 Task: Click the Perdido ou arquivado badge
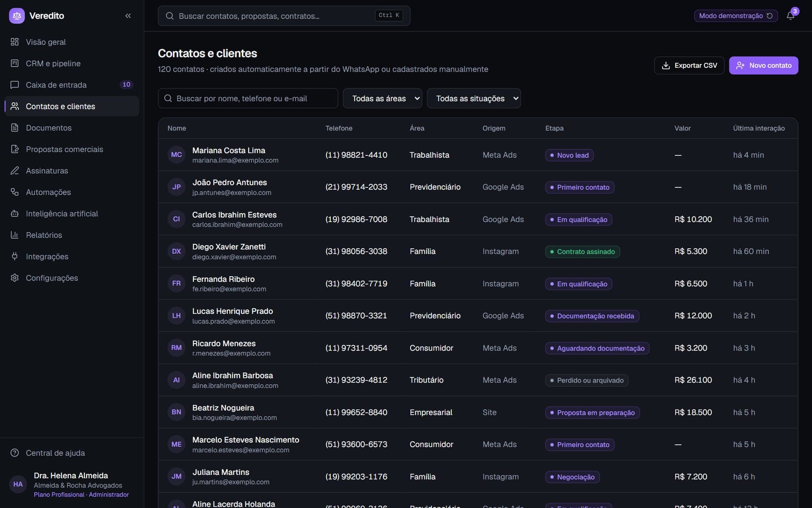point(587,381)
